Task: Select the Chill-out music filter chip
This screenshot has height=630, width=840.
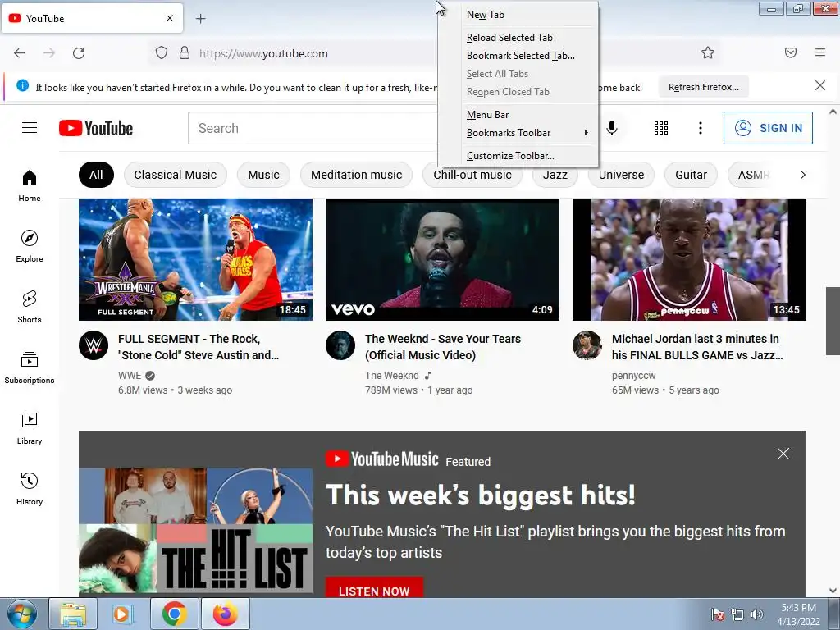Action: point(472,175)
